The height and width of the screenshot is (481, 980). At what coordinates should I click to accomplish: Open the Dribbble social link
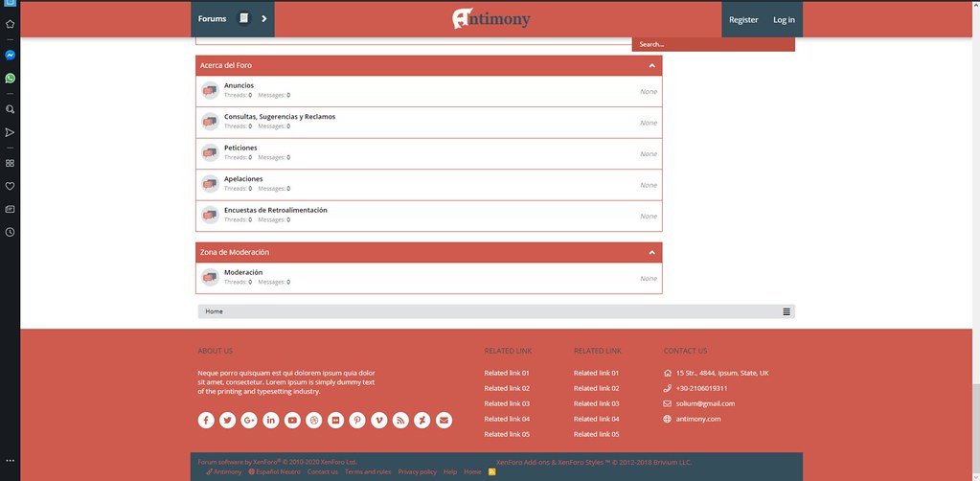(x=314, y=421)
